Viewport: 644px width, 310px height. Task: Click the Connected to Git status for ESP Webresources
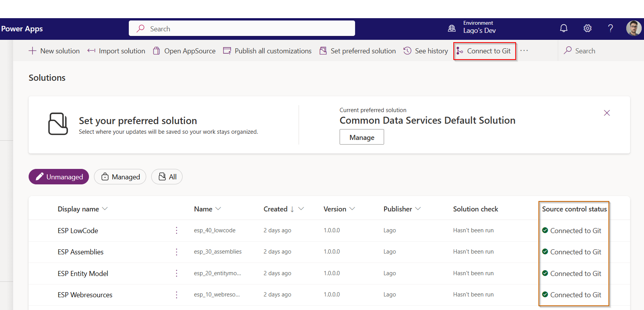(572, 295)
